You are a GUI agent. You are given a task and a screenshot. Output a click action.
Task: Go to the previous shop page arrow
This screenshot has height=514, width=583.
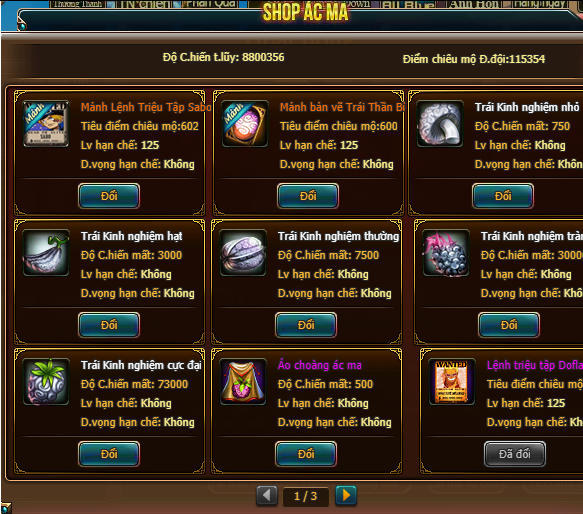click(267, 496)
